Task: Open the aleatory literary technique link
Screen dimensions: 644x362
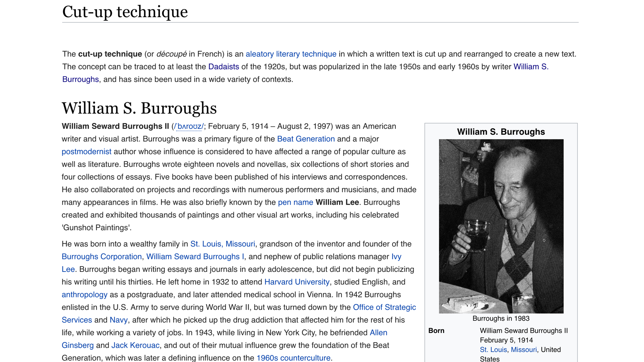Action: [x=291, y=54]
